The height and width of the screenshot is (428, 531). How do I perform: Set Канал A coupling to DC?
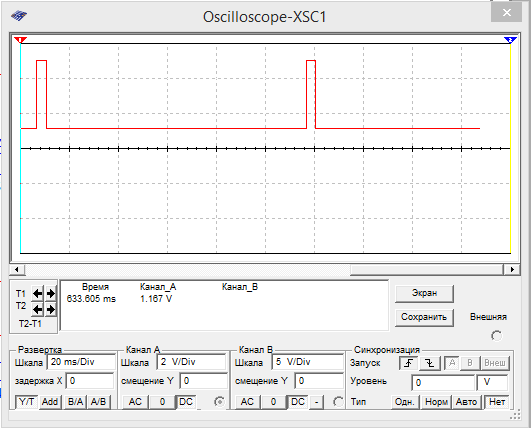coord(186,402)
